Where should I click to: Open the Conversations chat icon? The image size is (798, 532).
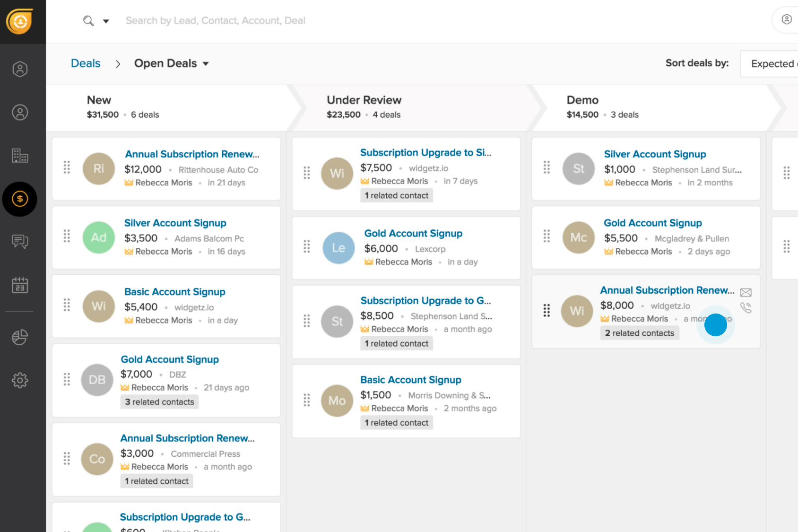pyautogui.click(x=20, y=242)
